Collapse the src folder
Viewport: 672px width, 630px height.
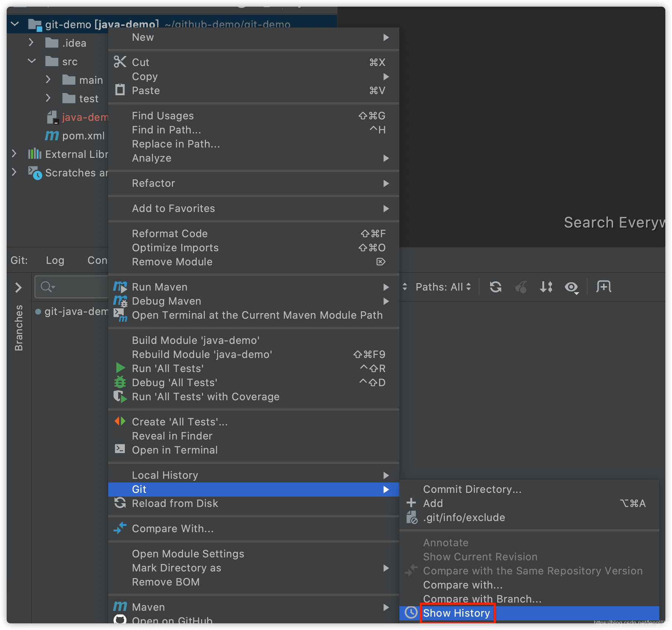[x=32, y=61]
